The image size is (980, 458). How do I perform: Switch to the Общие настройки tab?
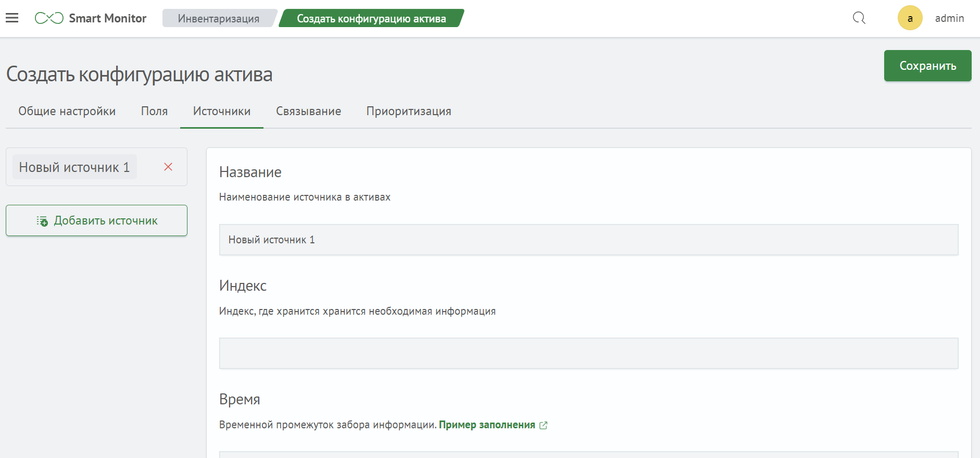pyautogui.click(x=67, y=111)
